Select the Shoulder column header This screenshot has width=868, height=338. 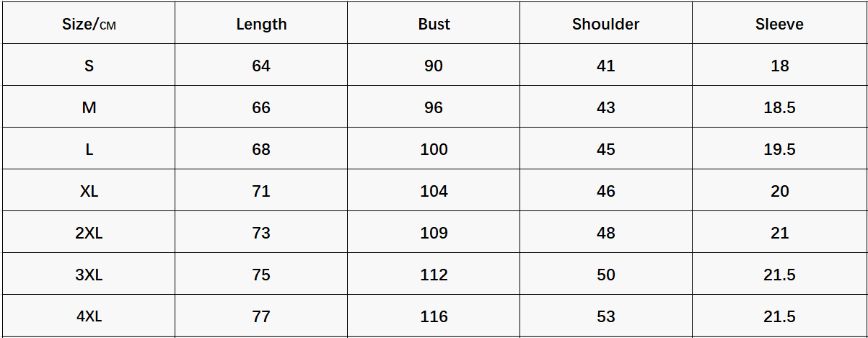point(605,25)
